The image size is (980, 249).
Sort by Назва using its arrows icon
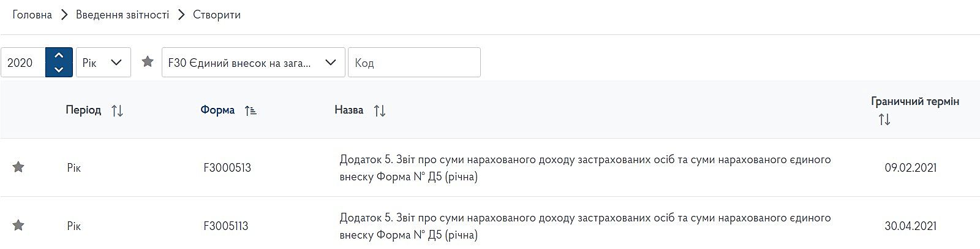point(380,111)
